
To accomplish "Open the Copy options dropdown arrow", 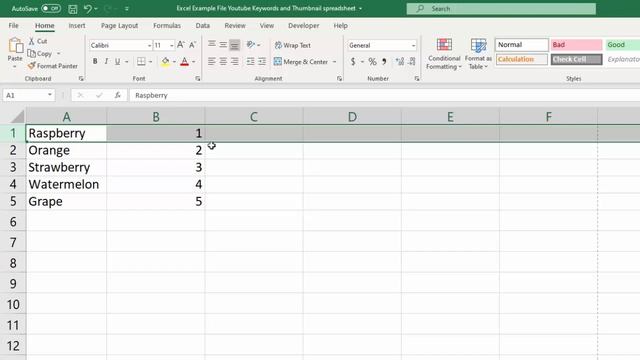I will (58, 53).
